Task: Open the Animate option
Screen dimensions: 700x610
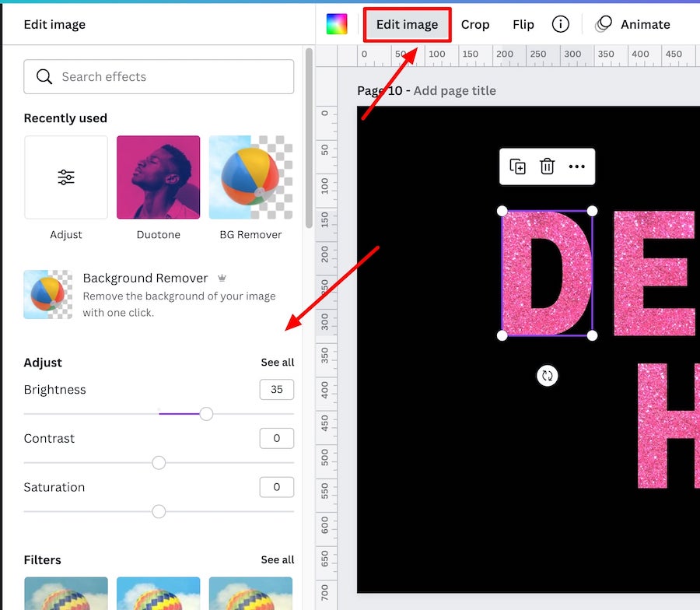Action: click(645, 25)
